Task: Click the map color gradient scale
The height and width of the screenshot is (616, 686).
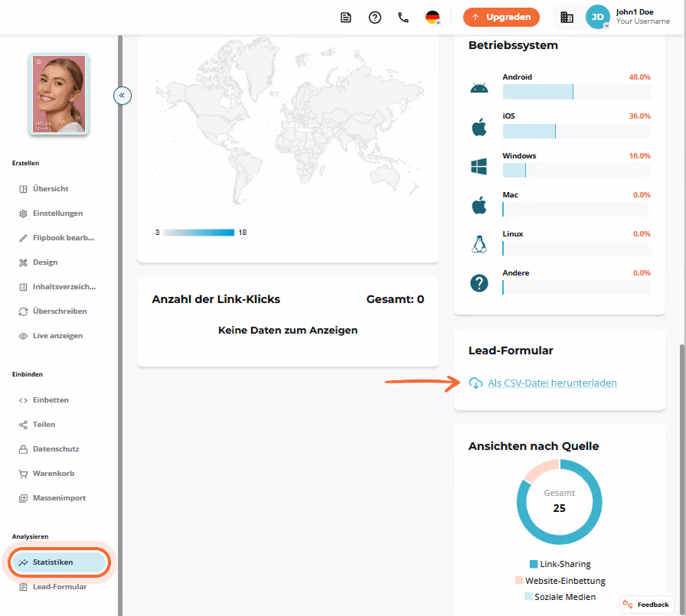Action: click(x=198, y=233)
